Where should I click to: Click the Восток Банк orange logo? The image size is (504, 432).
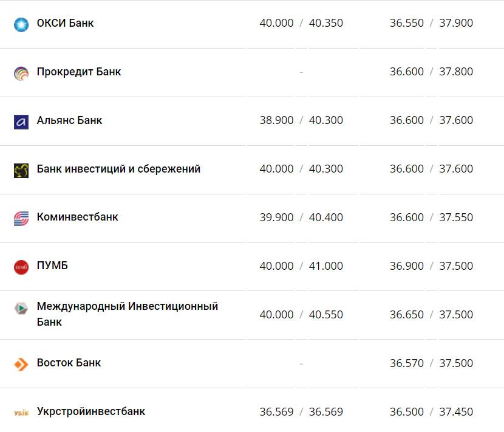point(21,364)
